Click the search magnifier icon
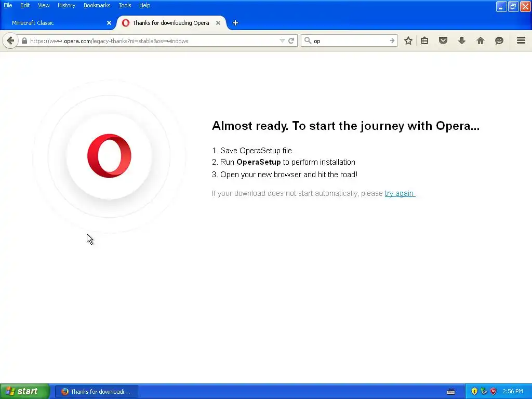This screenshot has height=399, width=532. click(x=308, y=41)
